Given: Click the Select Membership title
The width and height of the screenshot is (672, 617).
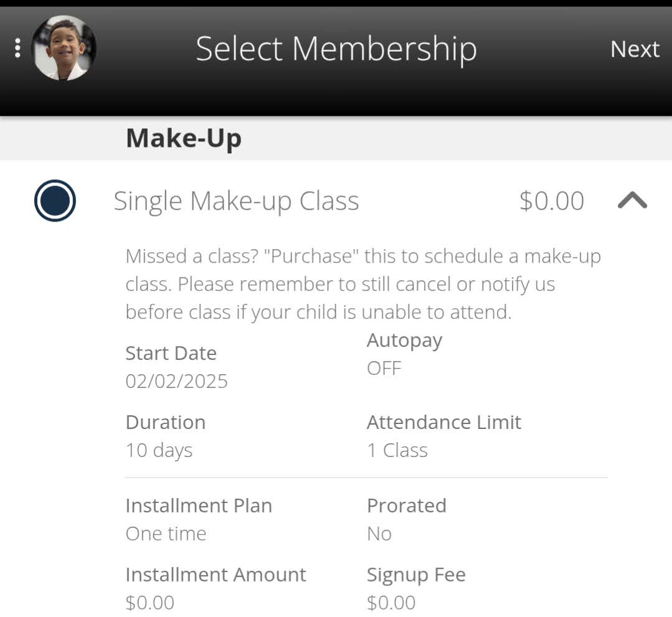Looking at the screenshot, I should pos(336,49).
